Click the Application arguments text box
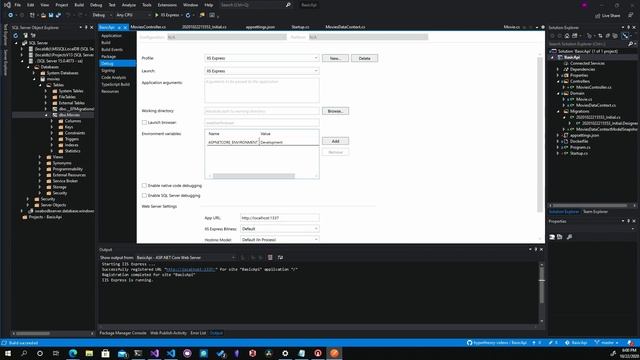640x360 pixels. point(262,90)
